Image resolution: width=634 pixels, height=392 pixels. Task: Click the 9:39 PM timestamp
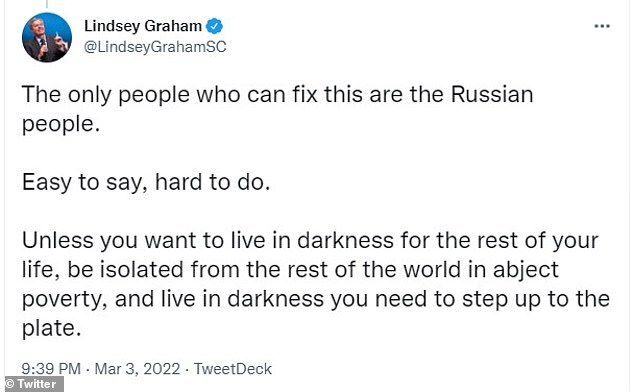[x=51, y=369]
